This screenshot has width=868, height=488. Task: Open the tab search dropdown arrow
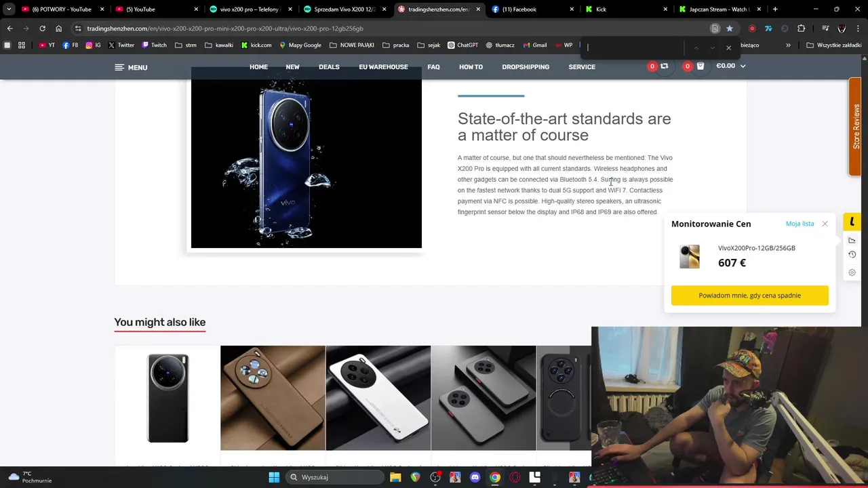pyautogui.click(x=9, y=9)
